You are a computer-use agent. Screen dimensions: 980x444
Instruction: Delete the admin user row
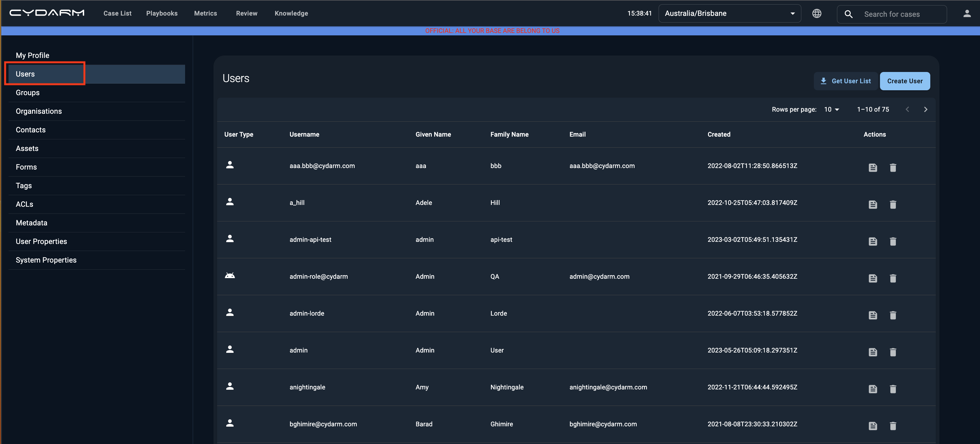pos(893,352)
